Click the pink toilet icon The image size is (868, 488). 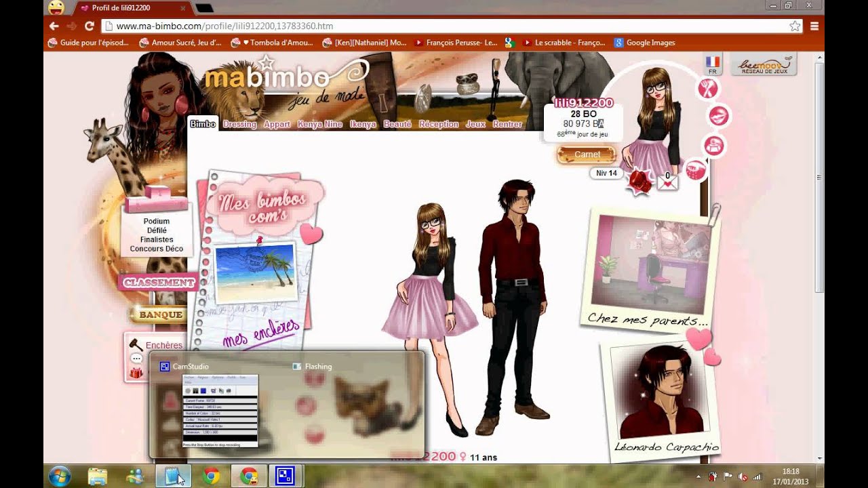[x=713, y=145]
